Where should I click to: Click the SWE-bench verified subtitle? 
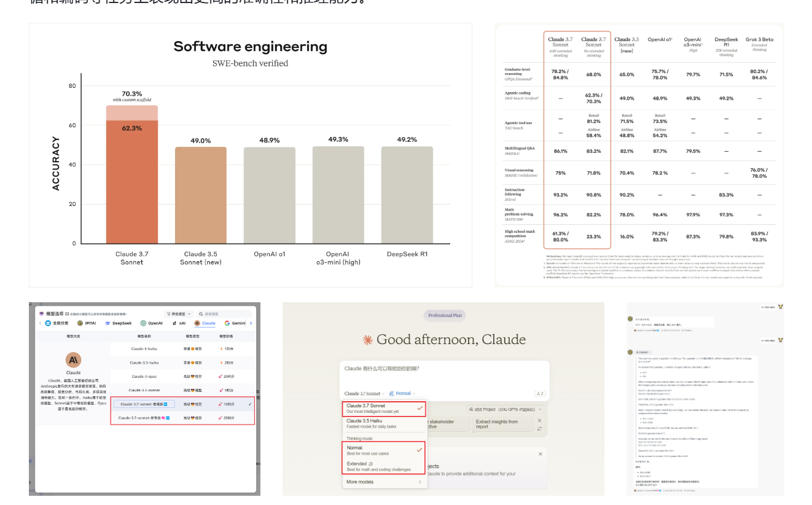[x=251, y=63]
